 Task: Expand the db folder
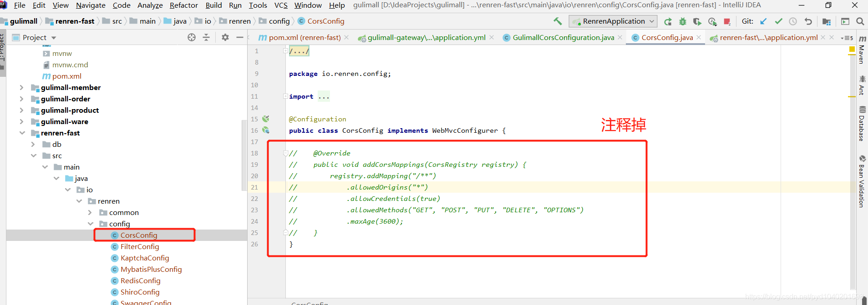click(x=33, y=144)
